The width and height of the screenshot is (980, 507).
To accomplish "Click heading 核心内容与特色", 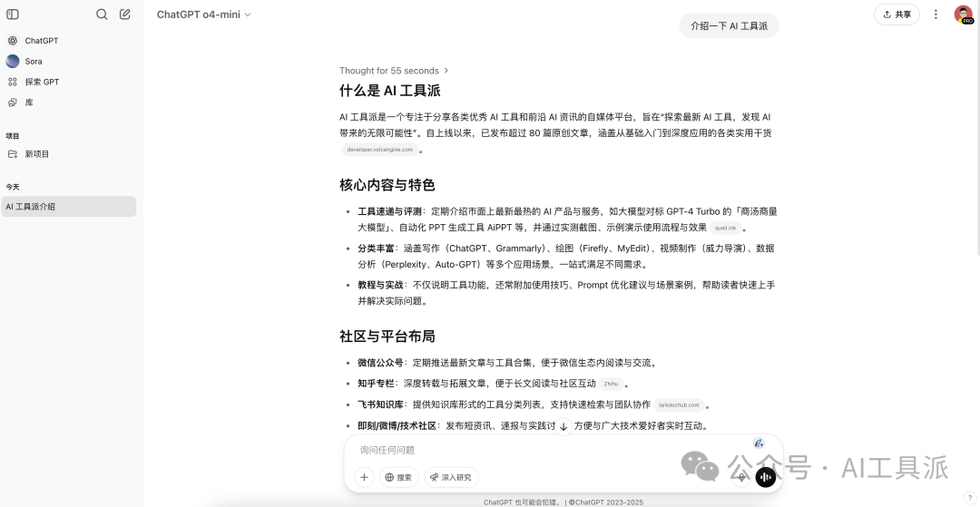I will (x=387, y=185).
